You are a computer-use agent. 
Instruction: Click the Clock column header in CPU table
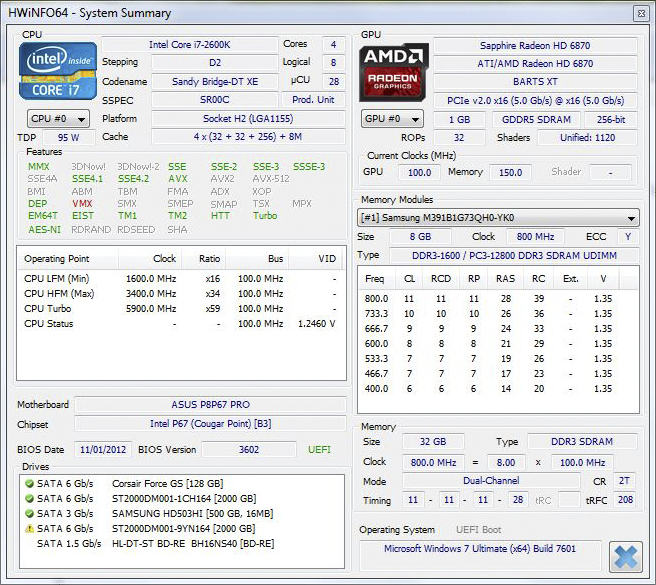click(150, 259)
